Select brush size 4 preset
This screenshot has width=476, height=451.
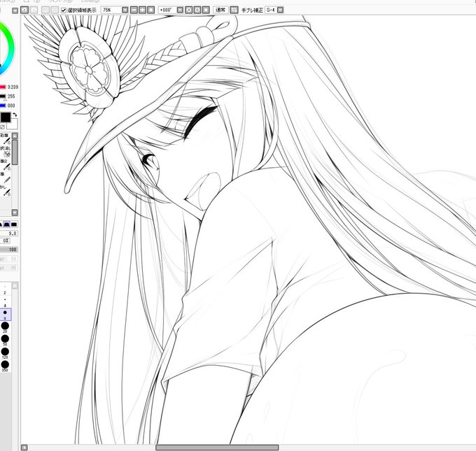click(x=5, y=302)
